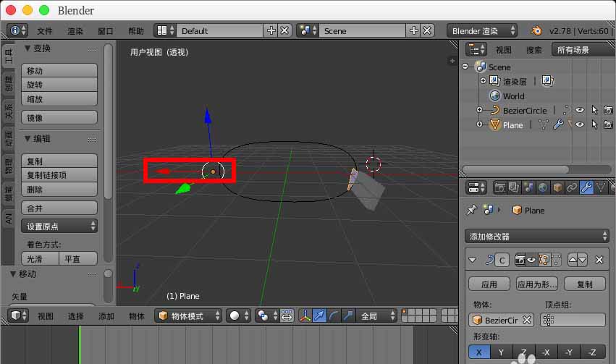Open the viewport shading sphere dropdown

coord(238,316)
